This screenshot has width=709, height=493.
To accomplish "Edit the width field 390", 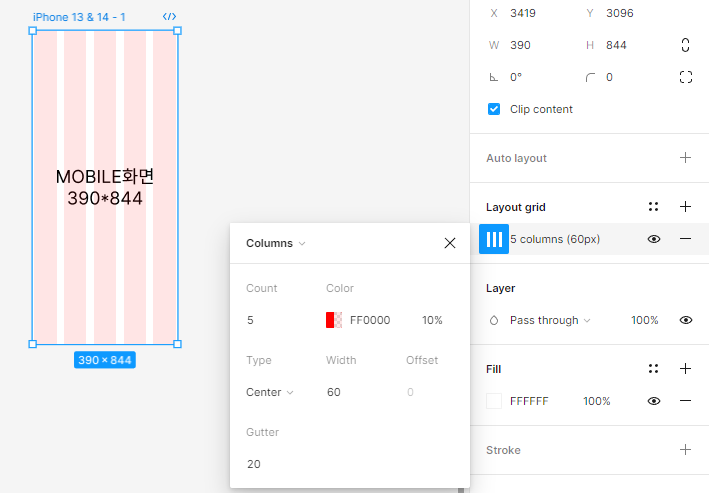I will click(520, 45).
